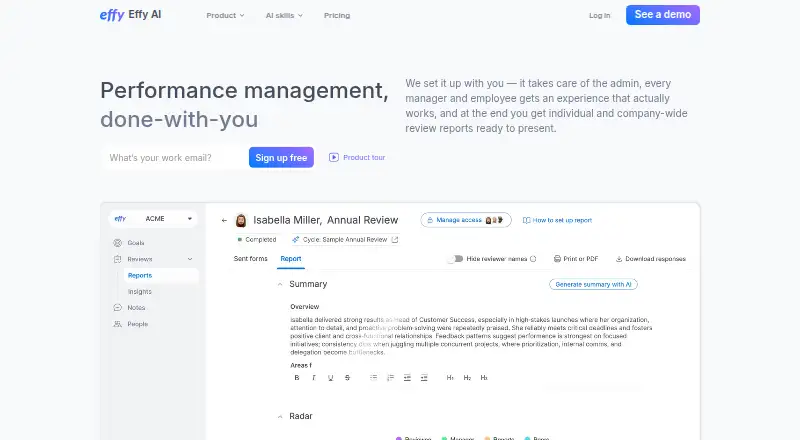This screenshot has height=440, width=800.
Task: Click the People icon in the sidebar
Action: [117, 324]
